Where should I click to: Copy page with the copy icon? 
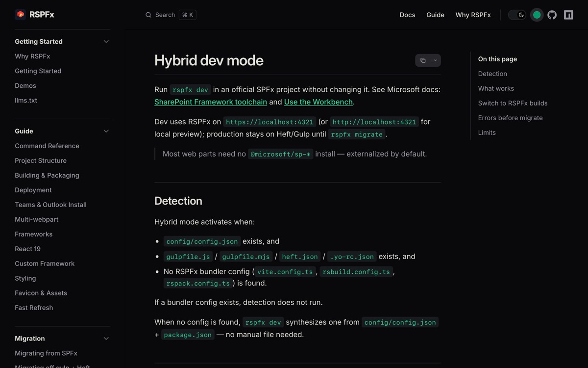coord(423,60)
